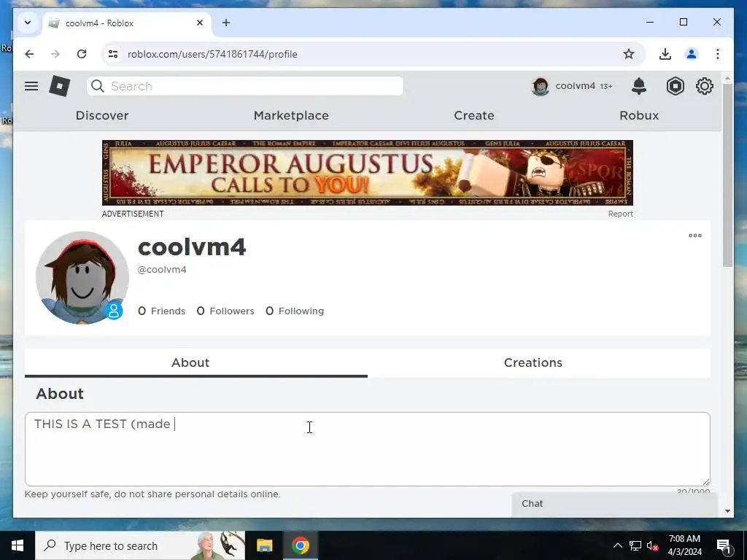
Task: Open the settings gear in Roblox header
Action: (704, 86)
